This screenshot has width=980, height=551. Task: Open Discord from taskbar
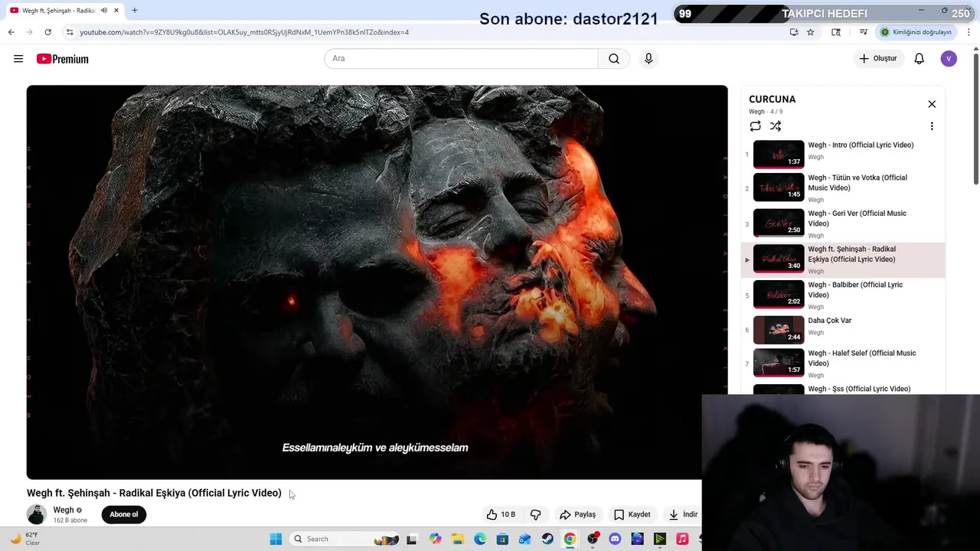[615, 539]
